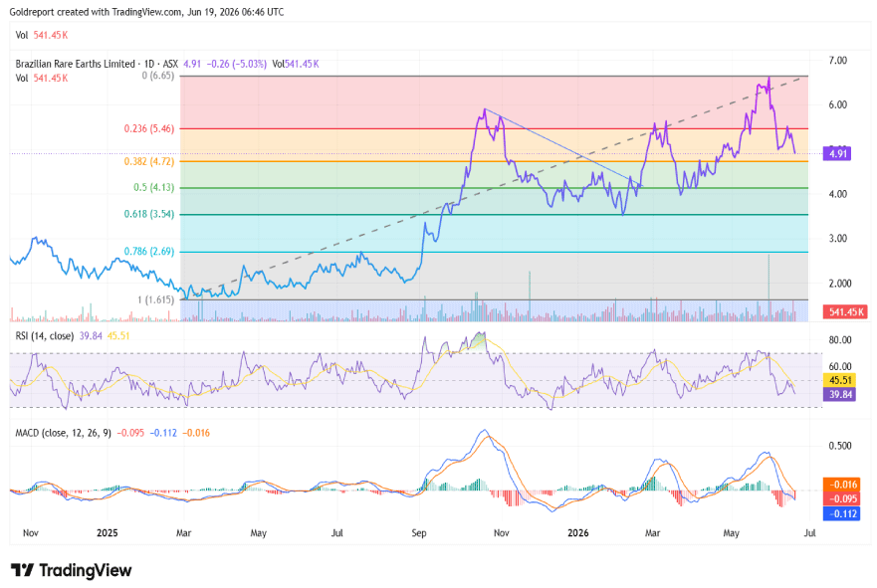Click the 80.00 RSI axis label
877x588 pixels.
[x=839, y=340]
